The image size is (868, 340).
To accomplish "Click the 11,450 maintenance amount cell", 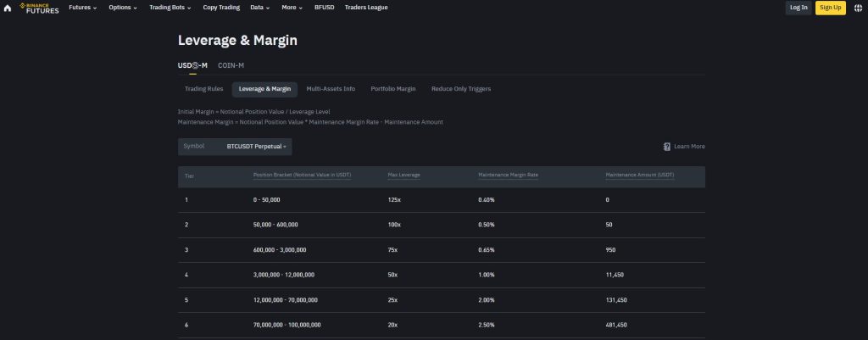I will [x=615, y=276].
